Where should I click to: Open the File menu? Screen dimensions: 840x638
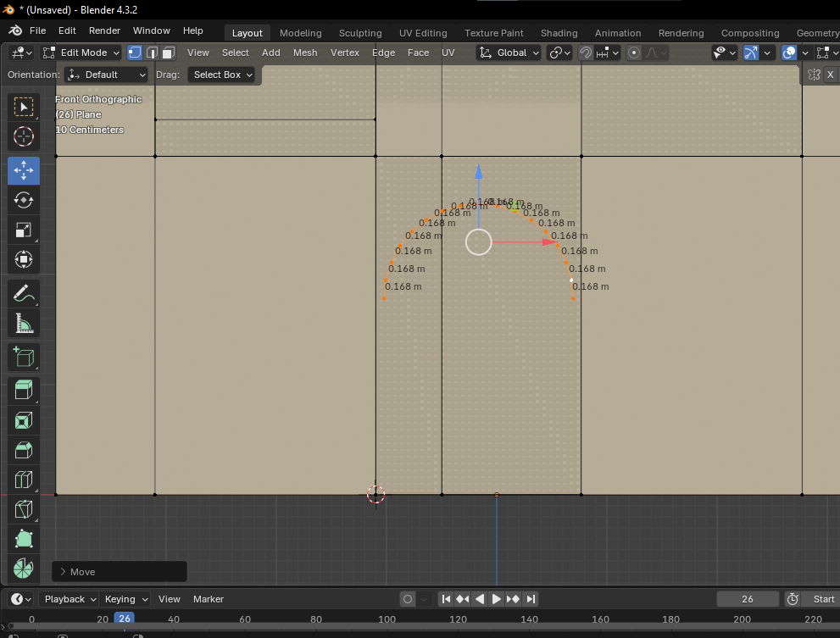tap(37, 31)
